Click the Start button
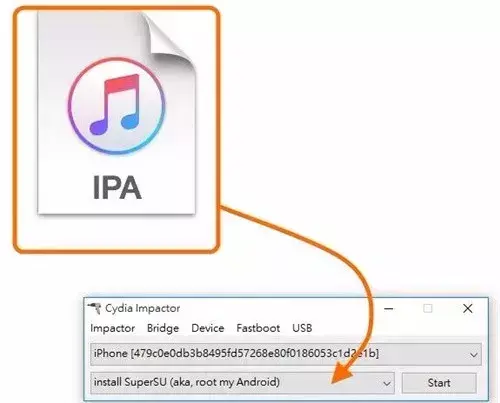 [439, 383]
